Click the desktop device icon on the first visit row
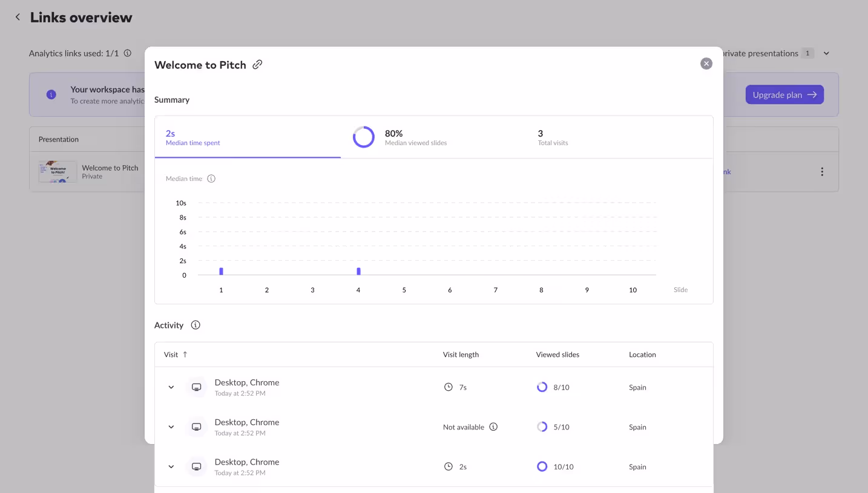The image size is (868, 493). tap(196, 387)
